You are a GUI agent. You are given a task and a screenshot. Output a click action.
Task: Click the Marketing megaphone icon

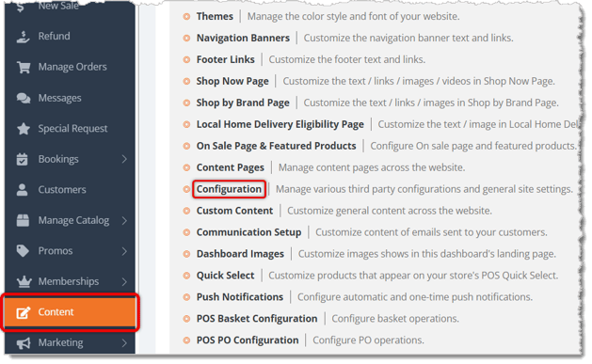pos(24,343)
